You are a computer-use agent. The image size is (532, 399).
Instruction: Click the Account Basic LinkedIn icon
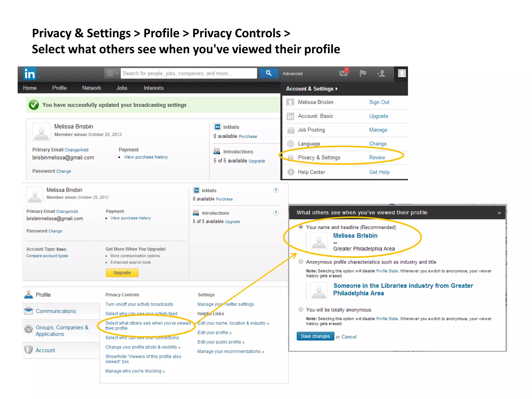290,116
